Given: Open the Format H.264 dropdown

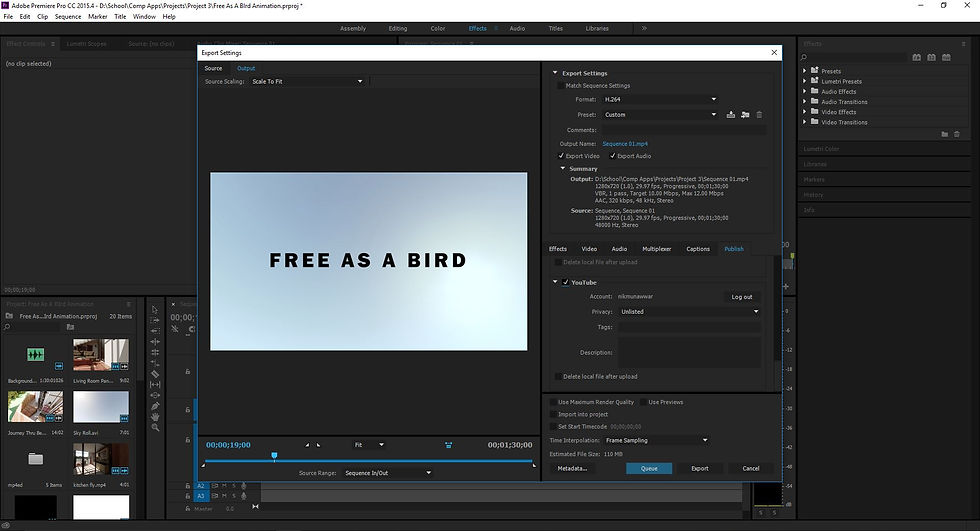Looking at the screenshot, I should (660, 99).
